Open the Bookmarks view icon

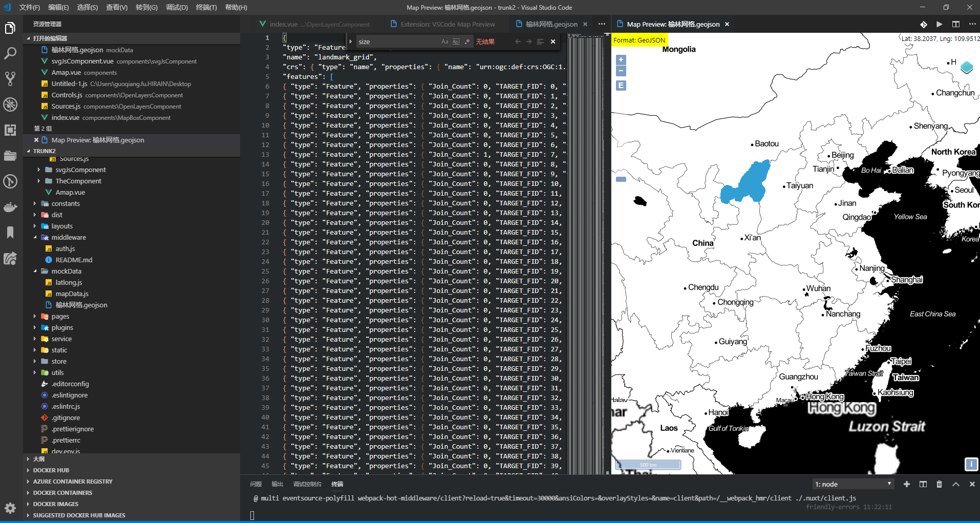point(10,233)
